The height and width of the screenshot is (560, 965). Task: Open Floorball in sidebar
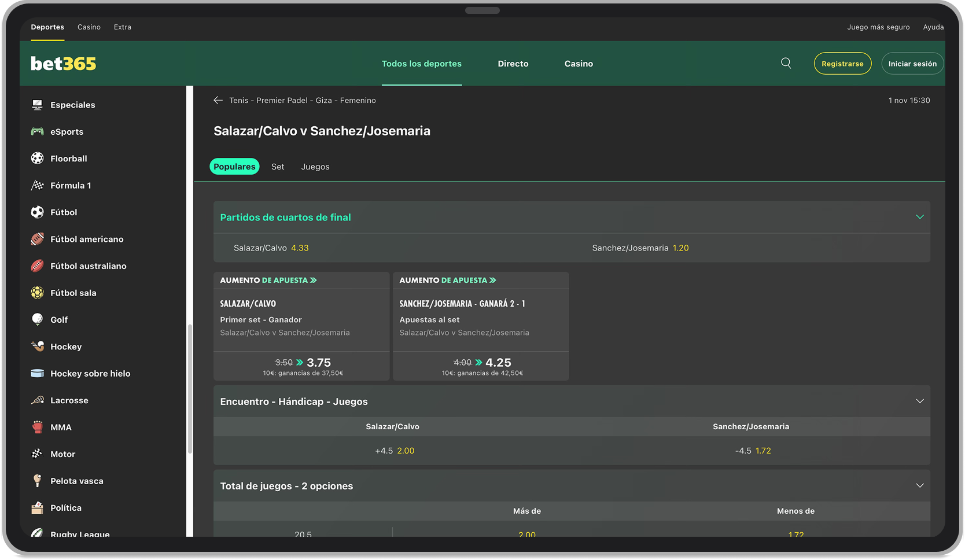tap(69, 159)
